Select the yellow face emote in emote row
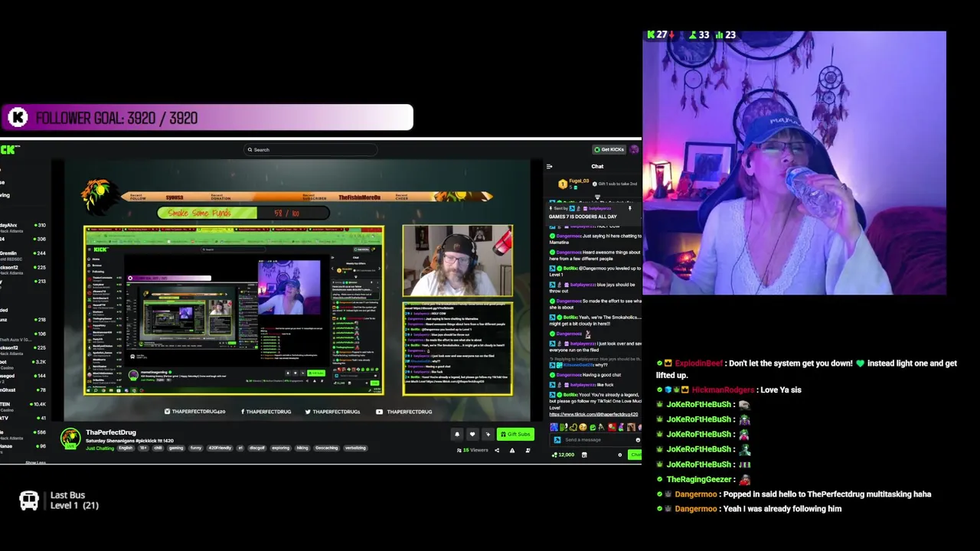 point(583,427)
